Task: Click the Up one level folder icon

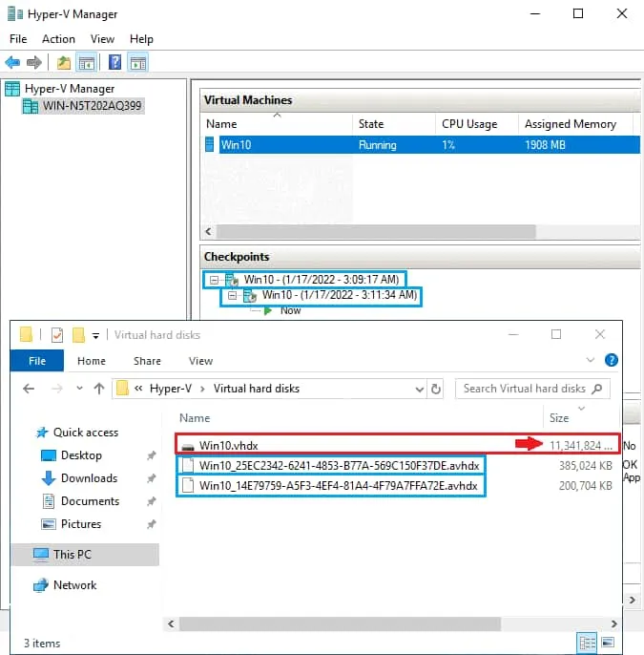Action: pos(63,63)
